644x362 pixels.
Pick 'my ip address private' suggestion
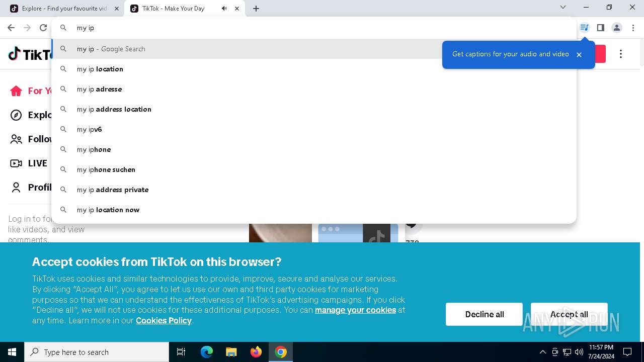313,190
